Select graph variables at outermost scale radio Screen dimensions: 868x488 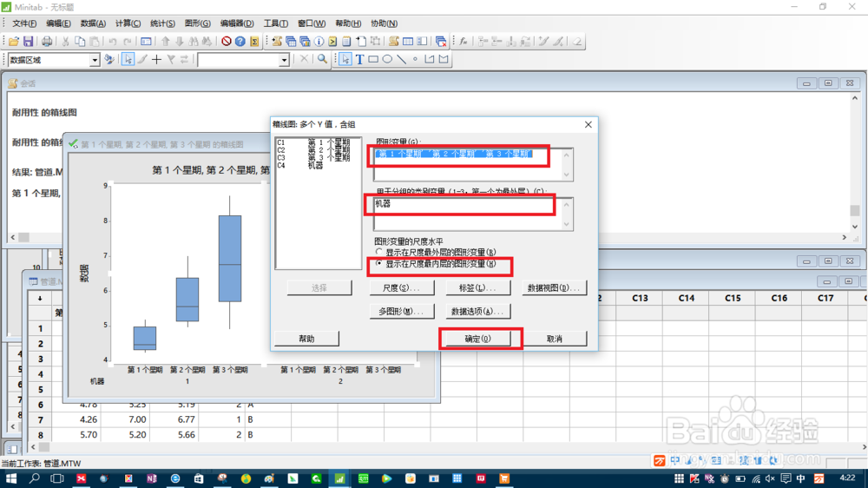point(378,252)
